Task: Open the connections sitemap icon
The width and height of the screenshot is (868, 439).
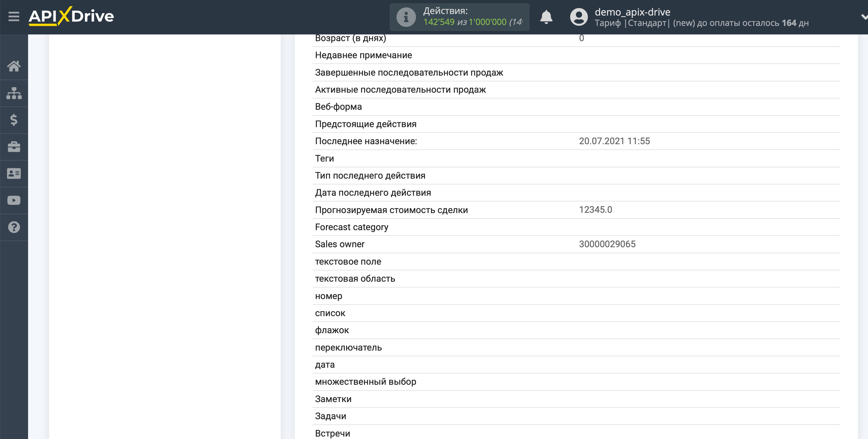Action: (14, 93)
